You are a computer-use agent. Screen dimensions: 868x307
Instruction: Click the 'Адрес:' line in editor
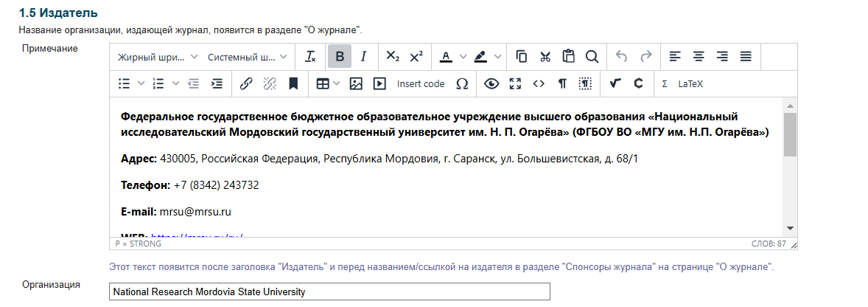click(x=379, y=159)
